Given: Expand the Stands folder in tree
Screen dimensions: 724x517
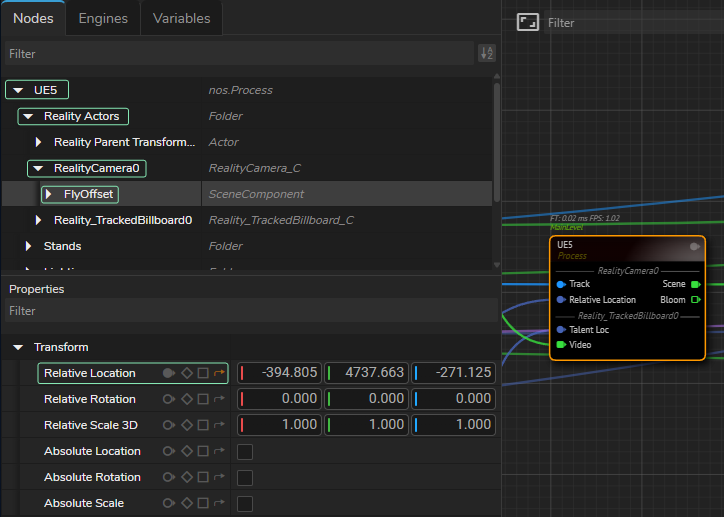Looking at the screenshot, I should click(x=29, y=246).
